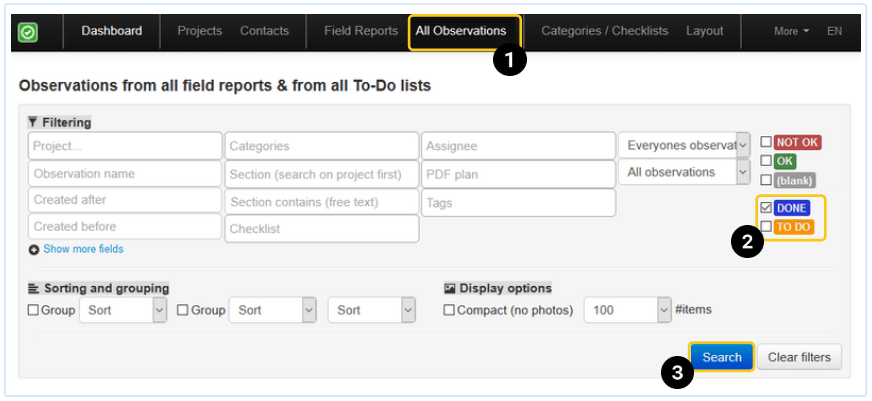
Task: Go to Categories / Checklists page
Action: (604, 31)
